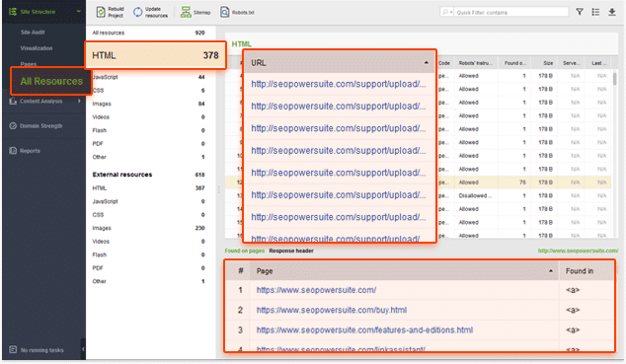626x364 pixels.
Task: Click the filter funnel icon
Action: click(580, 12)
